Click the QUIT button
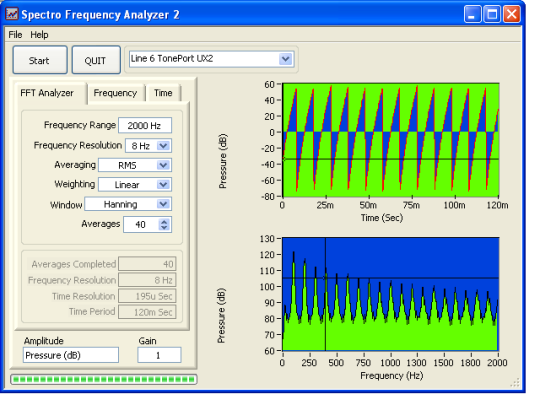 click(96, 60)
